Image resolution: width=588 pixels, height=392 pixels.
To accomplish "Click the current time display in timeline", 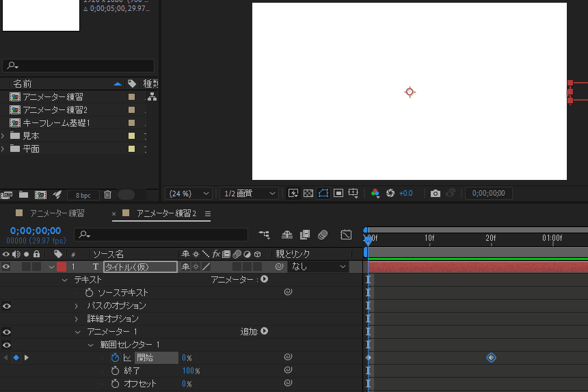I will (36, 231).
